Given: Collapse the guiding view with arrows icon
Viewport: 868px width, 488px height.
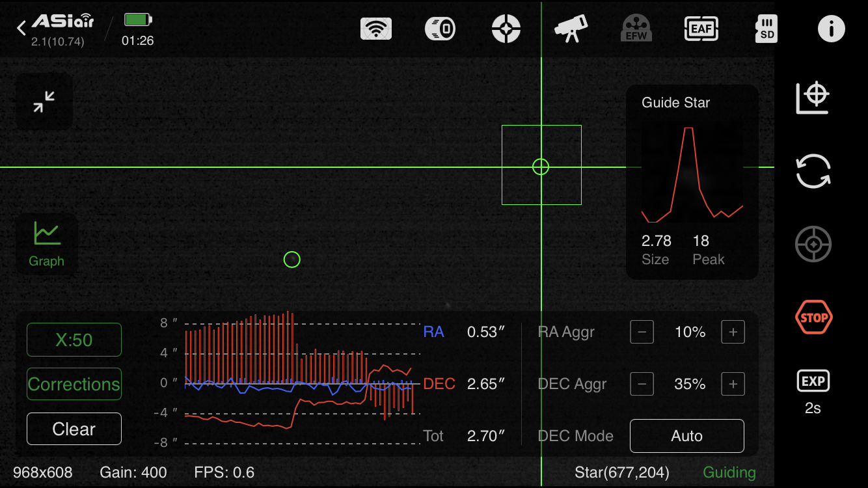Looking at the screenshot, I should click(44, 102).
